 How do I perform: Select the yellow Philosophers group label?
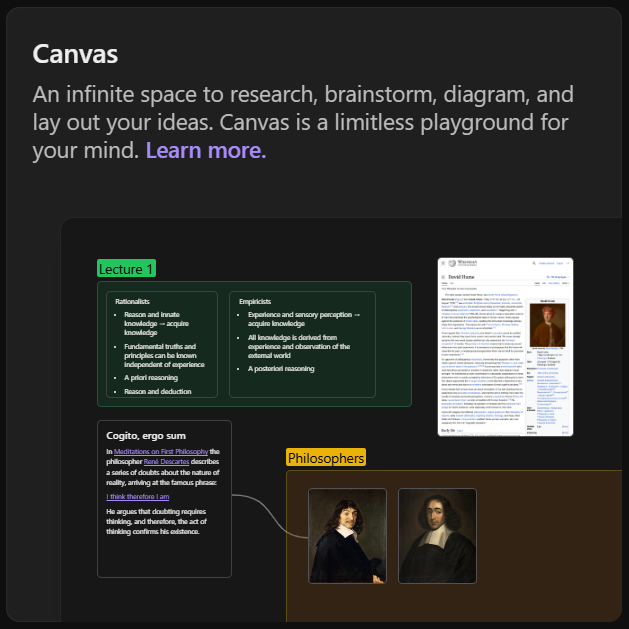click(x=326, y=458)
